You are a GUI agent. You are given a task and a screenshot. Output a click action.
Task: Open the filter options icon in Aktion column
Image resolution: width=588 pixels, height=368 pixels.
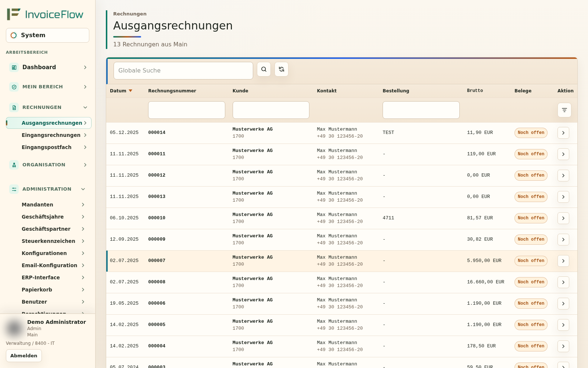pyautogui.click(x=564, y=110)
